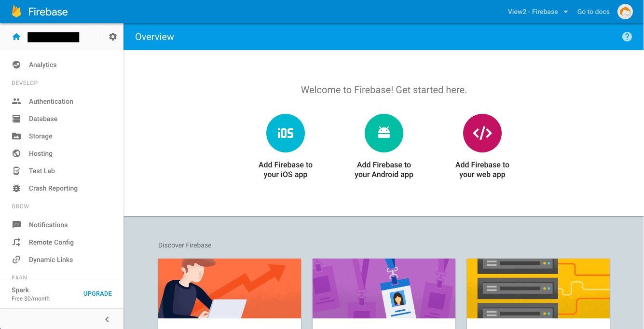Click the Discover Firebase heading

[x=185, y=245]
